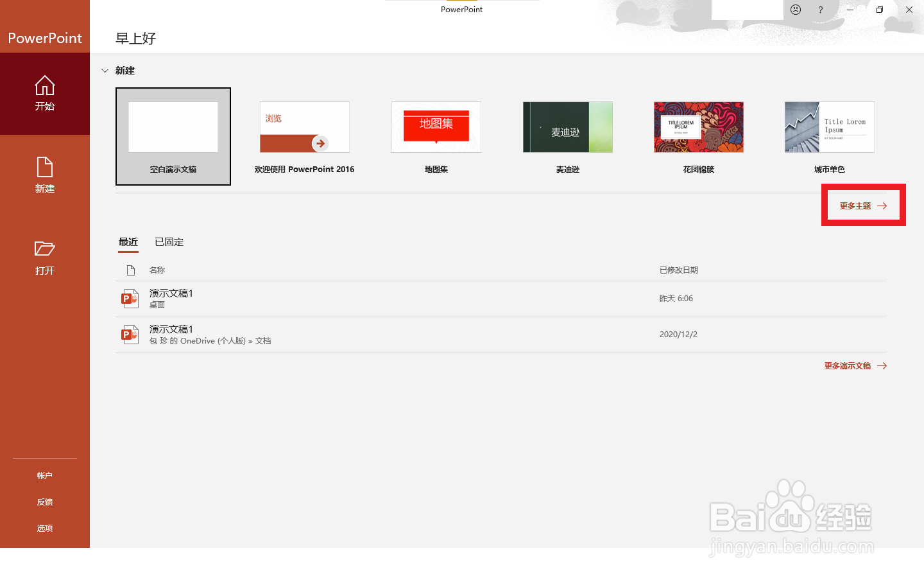
Task: Restore down the PowerPoint window
Action: pos(880,10)
